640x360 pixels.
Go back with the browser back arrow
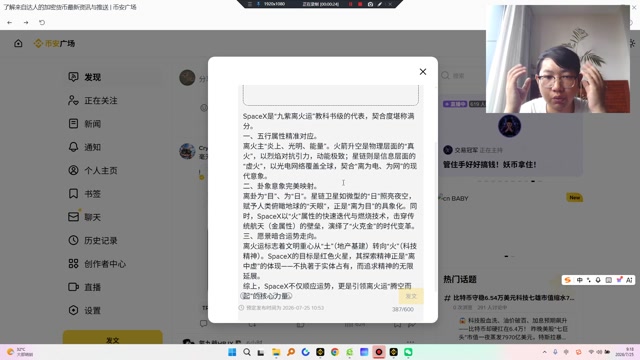click(10, 22)
